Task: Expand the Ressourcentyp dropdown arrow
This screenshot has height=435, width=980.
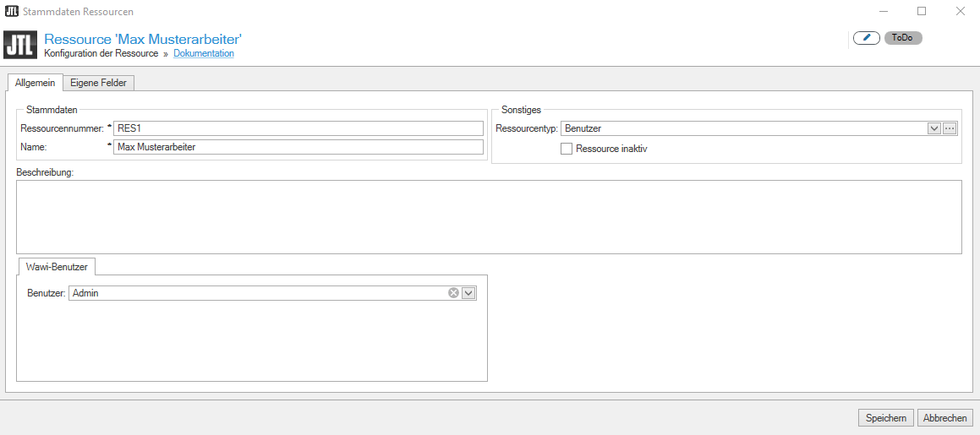Action: 934,128
